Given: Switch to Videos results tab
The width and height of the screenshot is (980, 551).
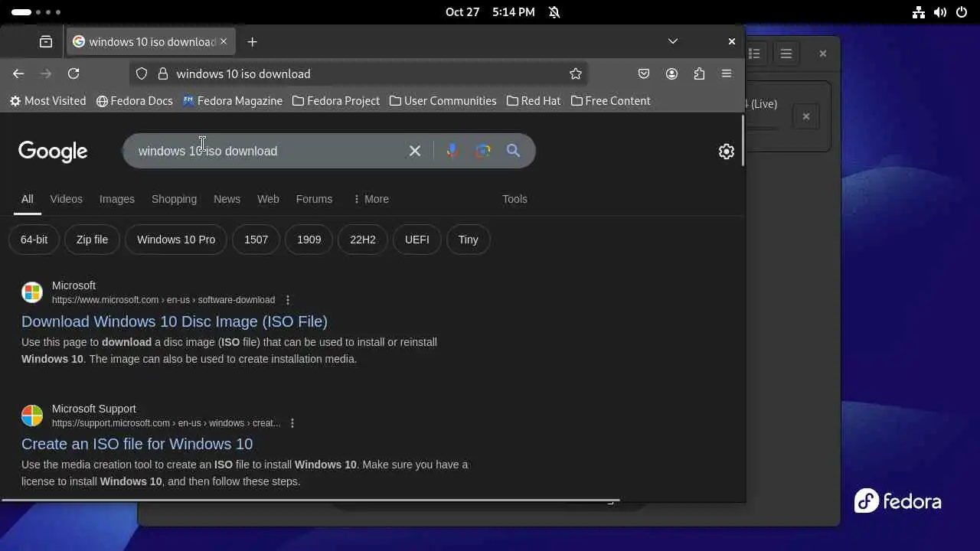Looking at the screenshot, I should click(66, 199).
